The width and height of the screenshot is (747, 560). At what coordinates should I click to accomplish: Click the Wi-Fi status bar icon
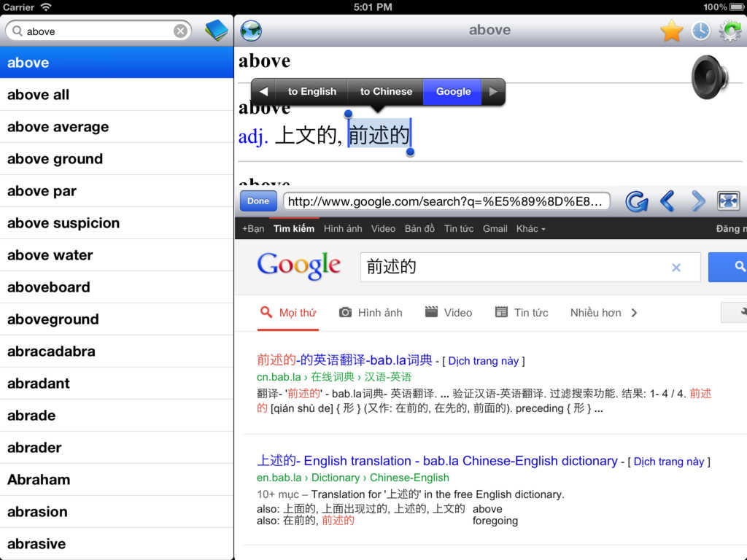46,7
